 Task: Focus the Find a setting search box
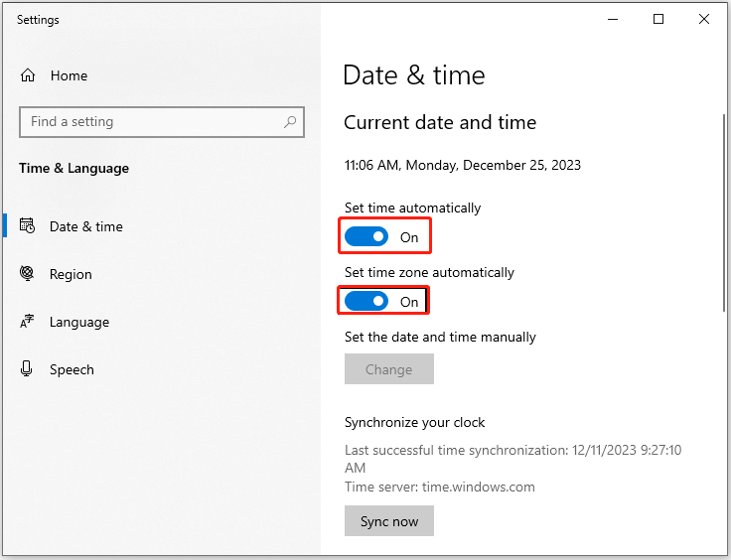tap(162, 122)
